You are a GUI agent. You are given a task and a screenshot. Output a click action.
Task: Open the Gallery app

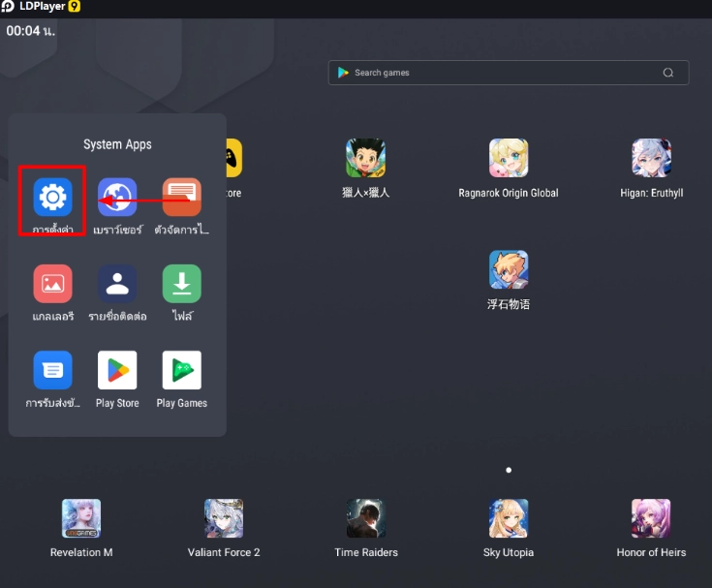tap(52, 284)
